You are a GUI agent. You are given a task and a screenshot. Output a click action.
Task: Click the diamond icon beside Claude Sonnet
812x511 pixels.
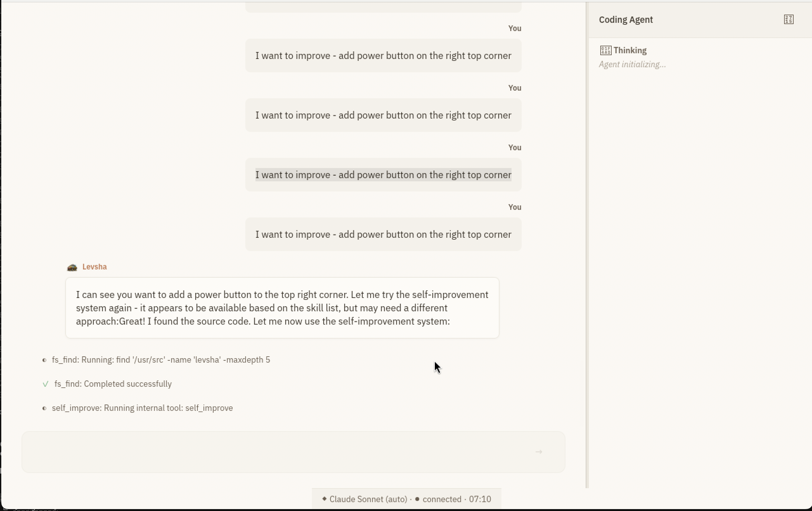(x=325, y=499)
